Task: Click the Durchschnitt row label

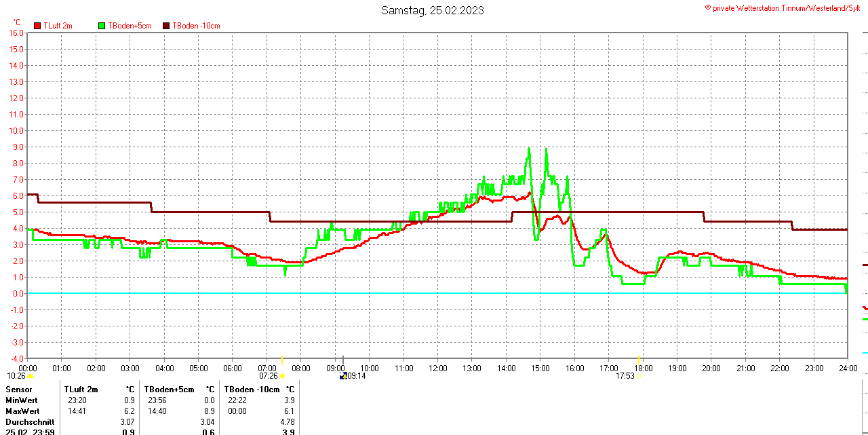Action: point(30,422)
